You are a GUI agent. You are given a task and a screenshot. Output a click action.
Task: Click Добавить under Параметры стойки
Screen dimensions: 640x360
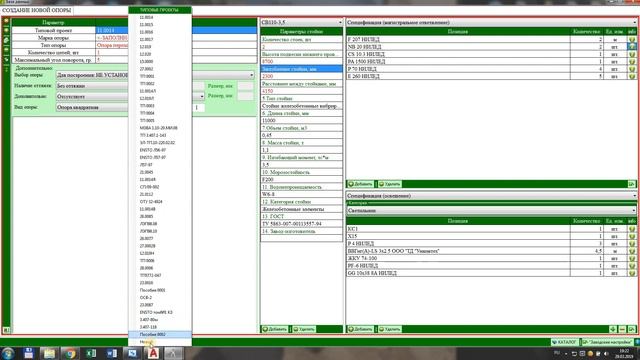pos(275,329)
